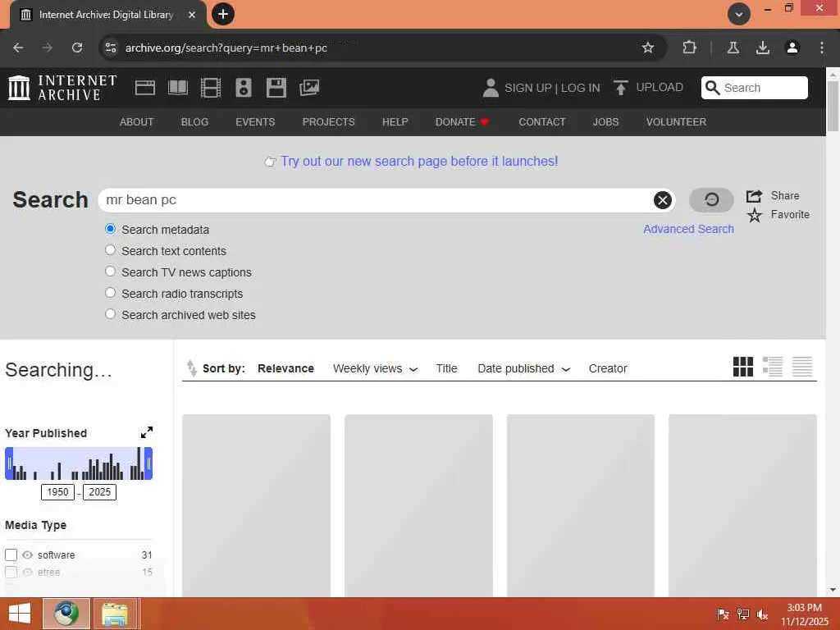
Task: Click Try out our new search page link
Action: (419, 162)
